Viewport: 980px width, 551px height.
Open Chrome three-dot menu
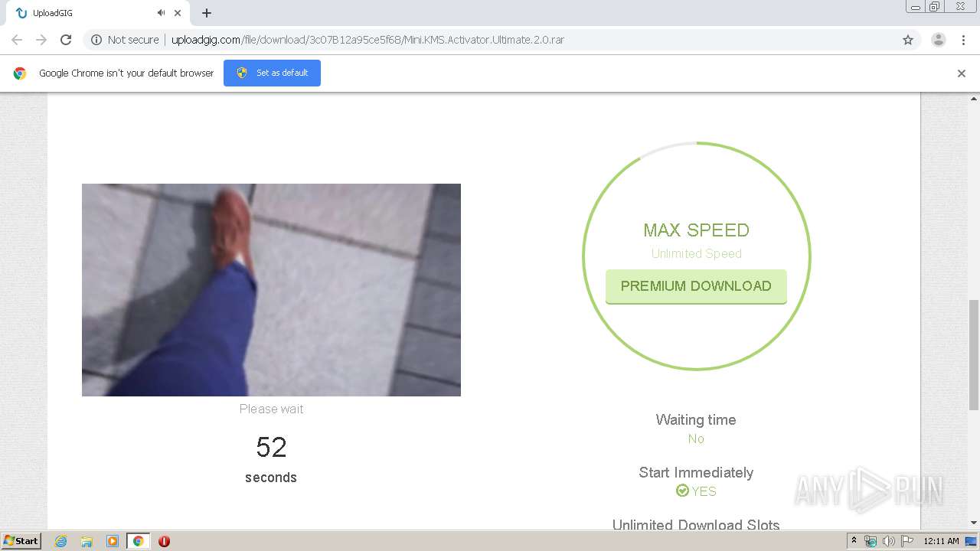(963, 40)
